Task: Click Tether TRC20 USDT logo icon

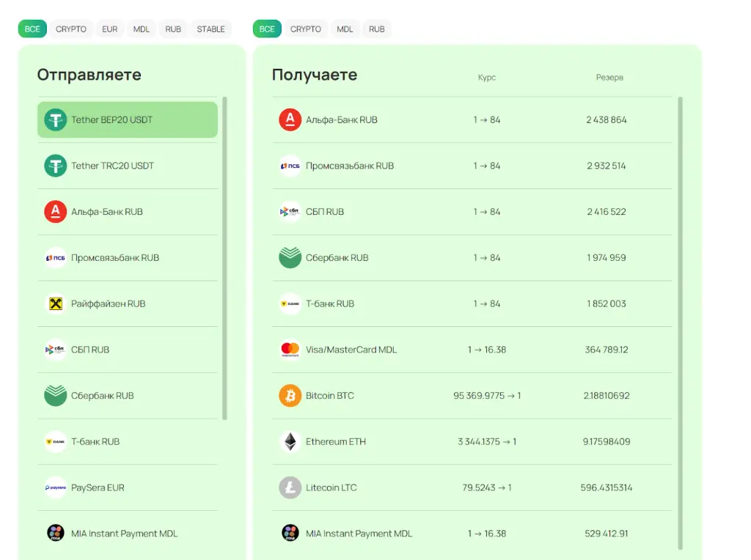Action: pos(56,166)
